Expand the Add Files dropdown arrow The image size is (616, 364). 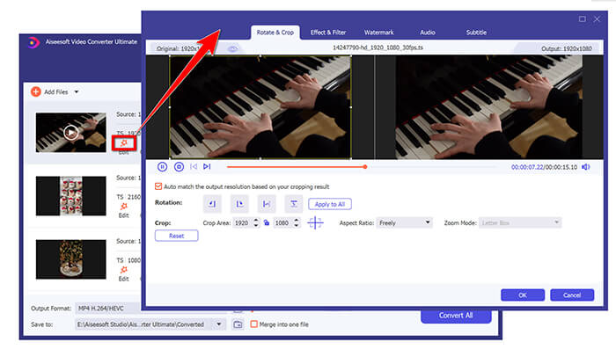(x=77, y=92)
